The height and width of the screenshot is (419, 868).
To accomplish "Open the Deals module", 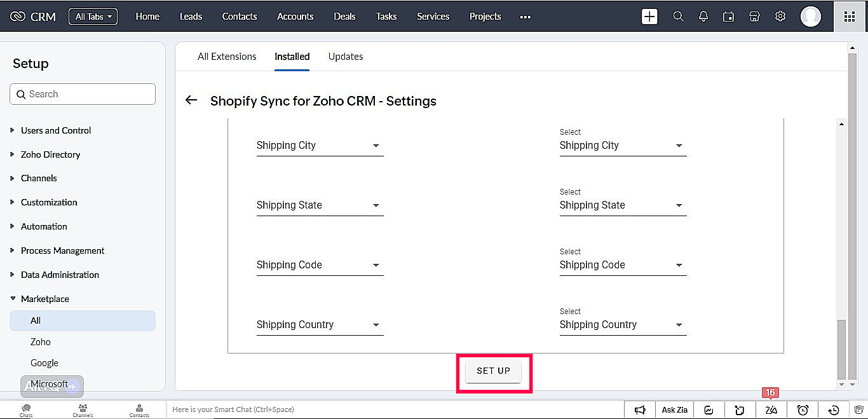I will (x=344, y=17).
